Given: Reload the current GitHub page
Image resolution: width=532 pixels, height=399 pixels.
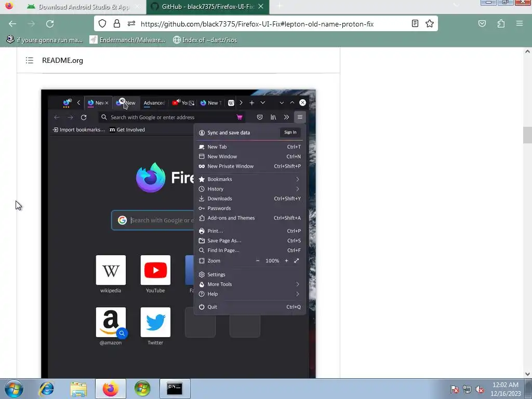Looking at the screenshot, I should click(x=50, y=24).
